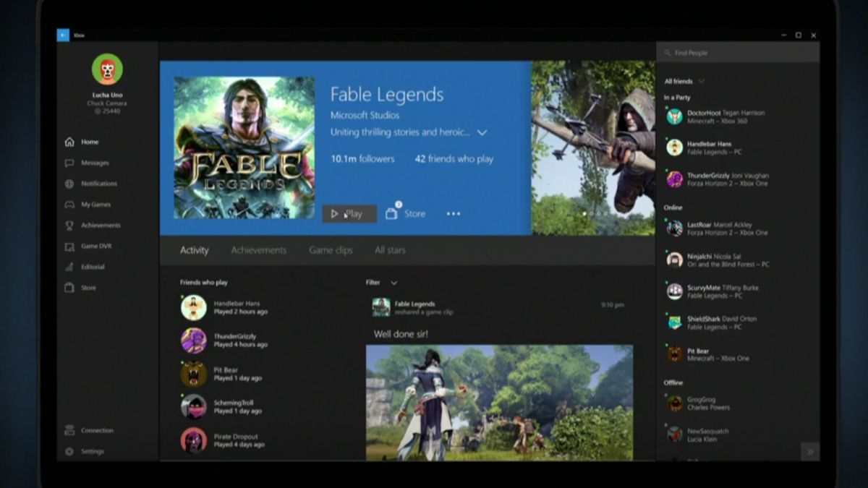Click the hero image carousel dots
The height and width of the screenshot is (488, 868).
(x=597, y=214)
